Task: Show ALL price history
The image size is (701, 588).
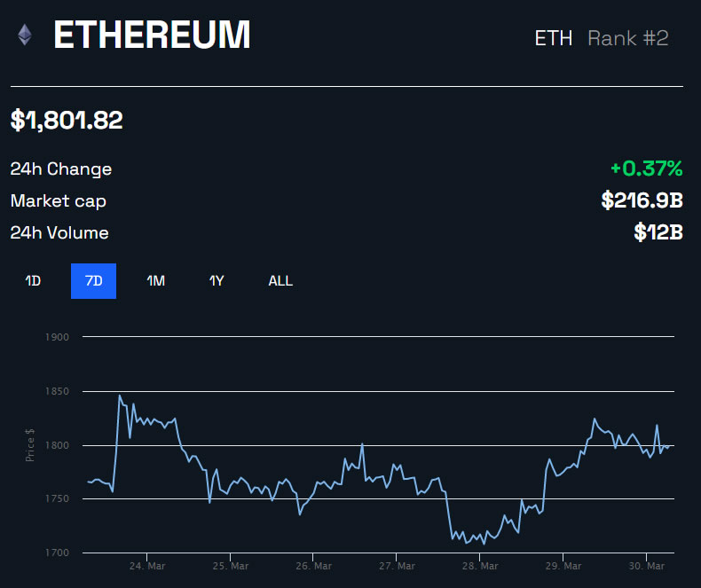Action: click(280, 281)
